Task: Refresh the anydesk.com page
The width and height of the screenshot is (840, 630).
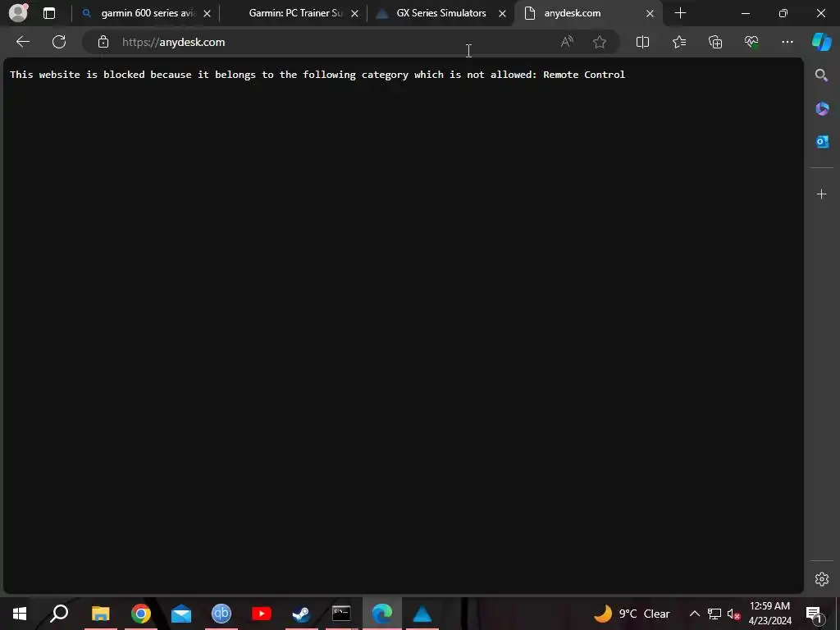Action: coord(59,42)
